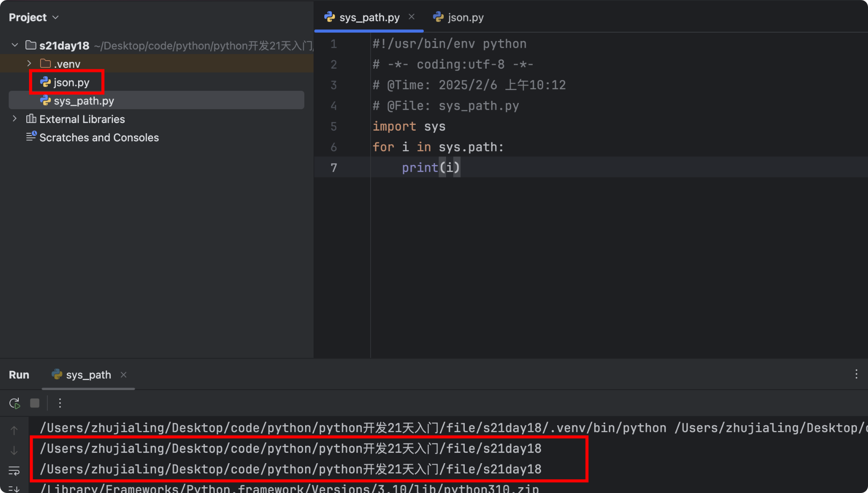This screenshot has width=868, height=493.
Task: Click the stop process square button
Action: pos(35,403)
